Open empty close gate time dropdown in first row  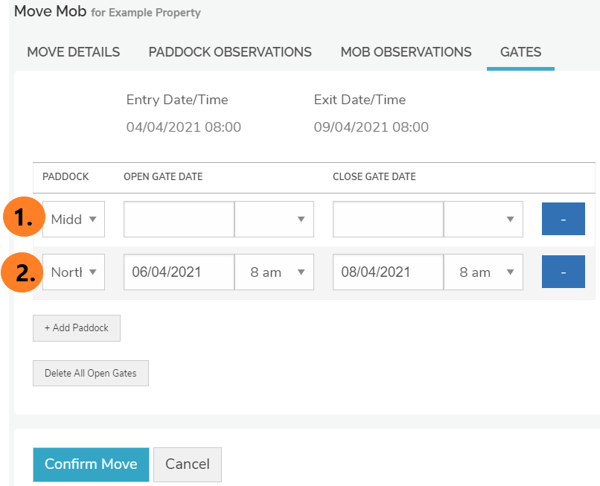[x=484, y=219]
